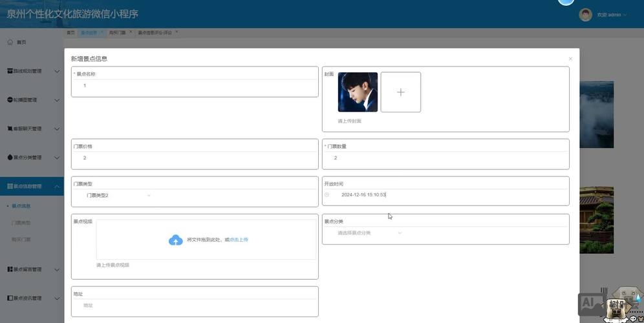Click the 点击上传 link for video
This screenshot has width=644, height=323.
(x=239, y=240)
